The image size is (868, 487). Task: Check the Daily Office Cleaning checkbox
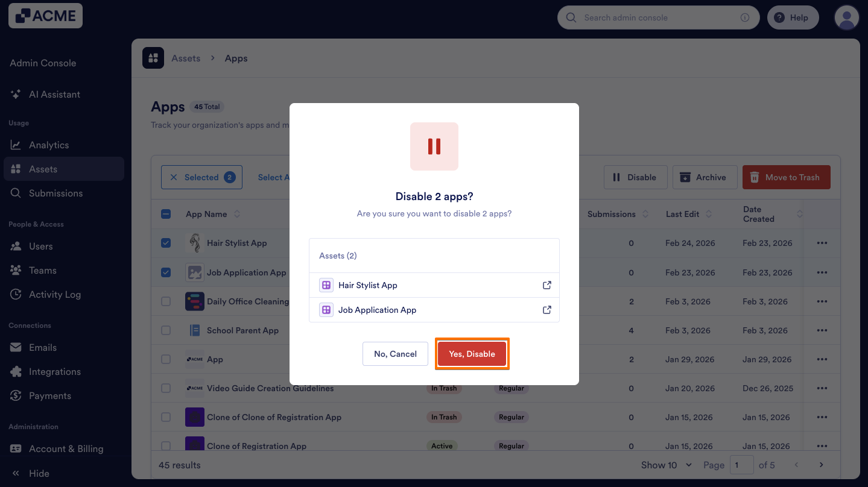(x=166, y=301)
